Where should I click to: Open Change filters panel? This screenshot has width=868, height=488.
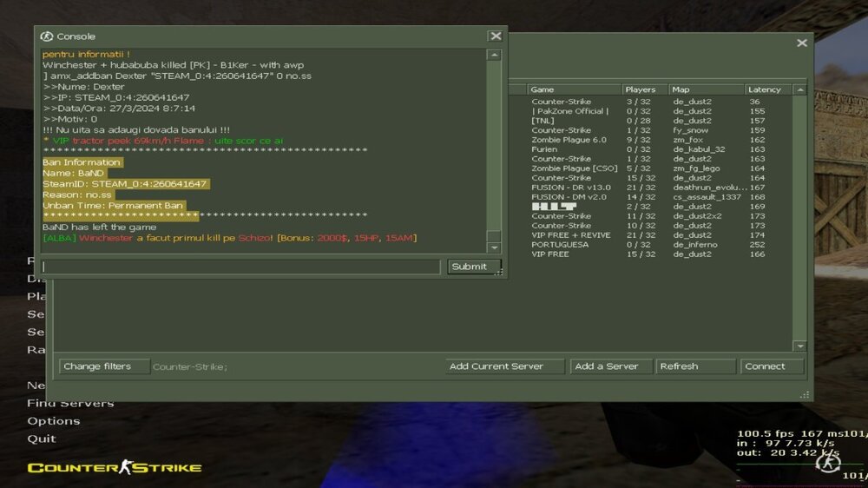103,366
